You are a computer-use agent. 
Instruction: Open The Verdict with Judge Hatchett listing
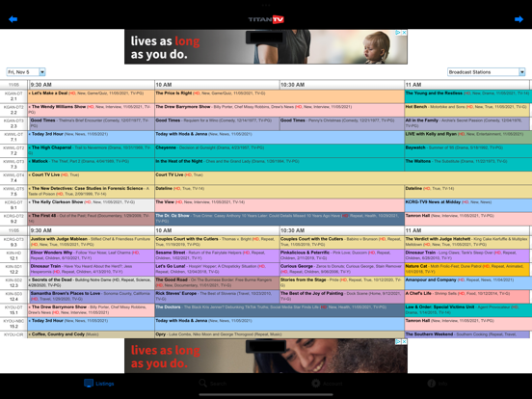(466, 242)
